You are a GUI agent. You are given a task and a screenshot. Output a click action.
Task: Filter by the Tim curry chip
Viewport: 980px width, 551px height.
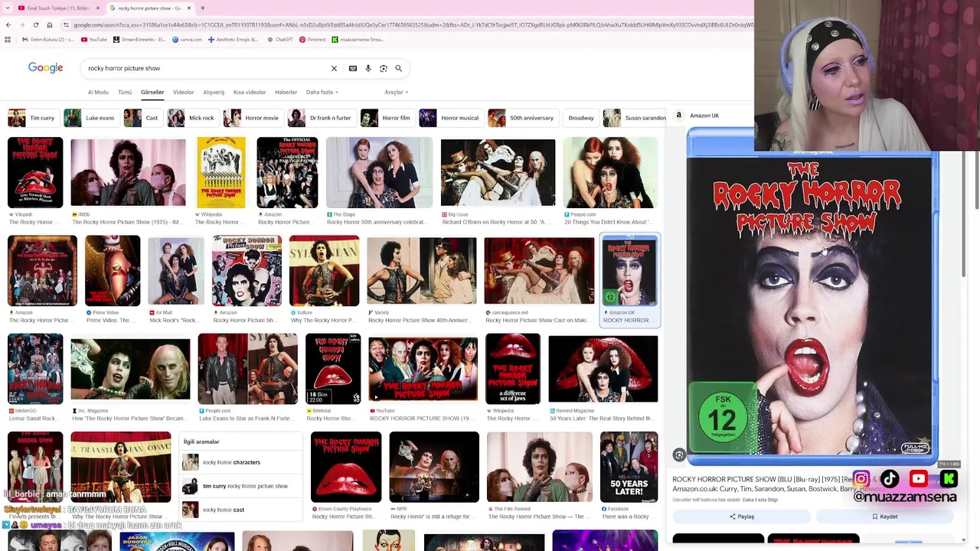[32, 118]
